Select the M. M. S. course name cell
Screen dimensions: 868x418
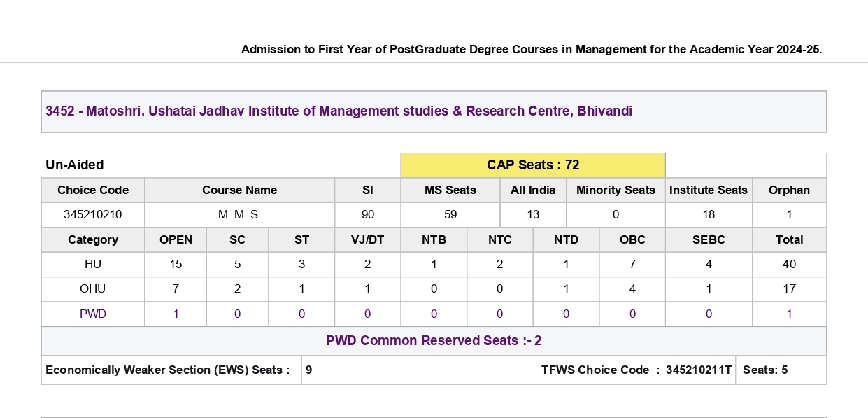(x=239, y=215)
